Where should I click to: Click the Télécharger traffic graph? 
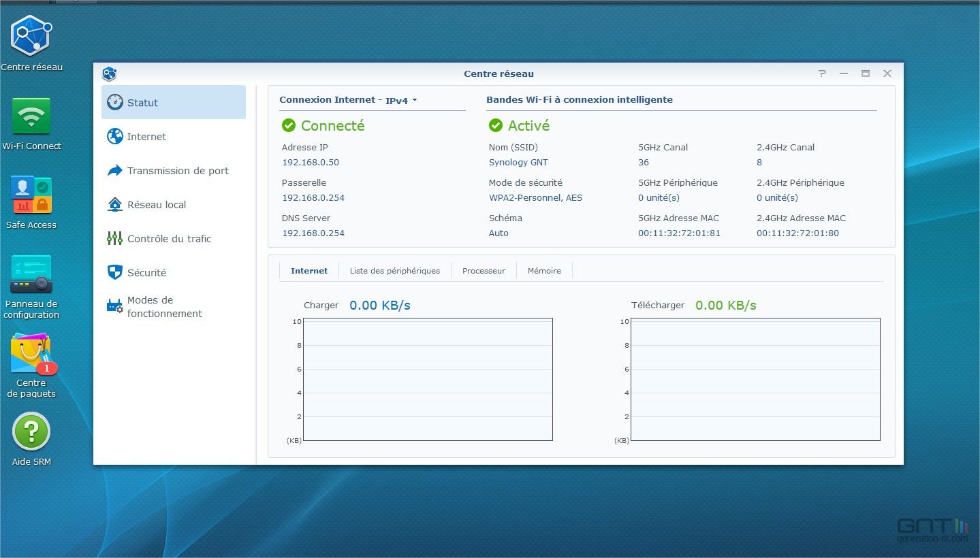tap(755, 379)
